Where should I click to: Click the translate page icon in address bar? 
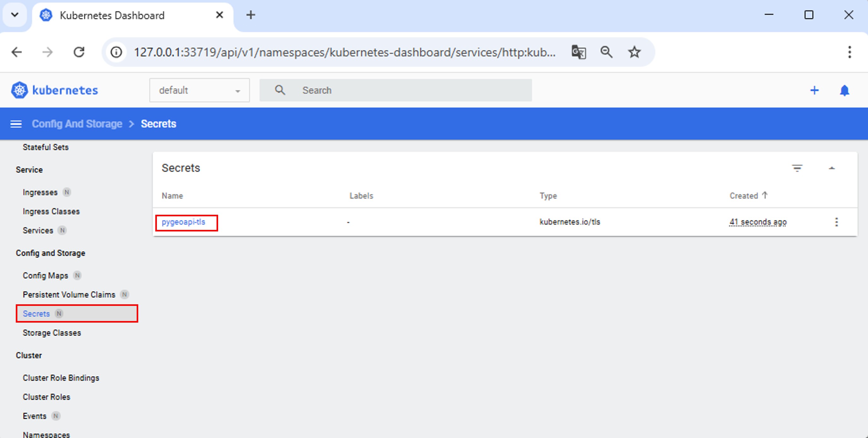[579, 52]
